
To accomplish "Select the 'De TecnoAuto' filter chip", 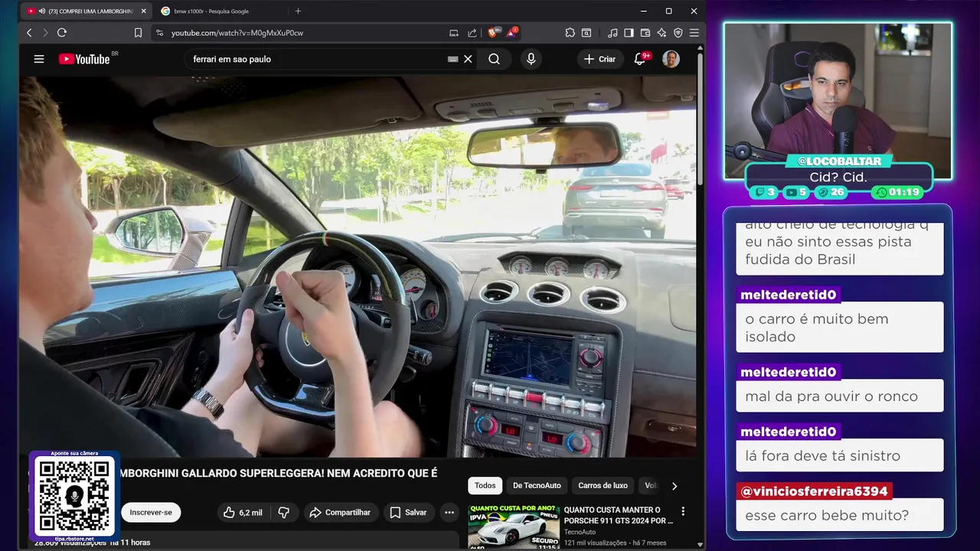I will pyautogui.click(x=537, y=485).
